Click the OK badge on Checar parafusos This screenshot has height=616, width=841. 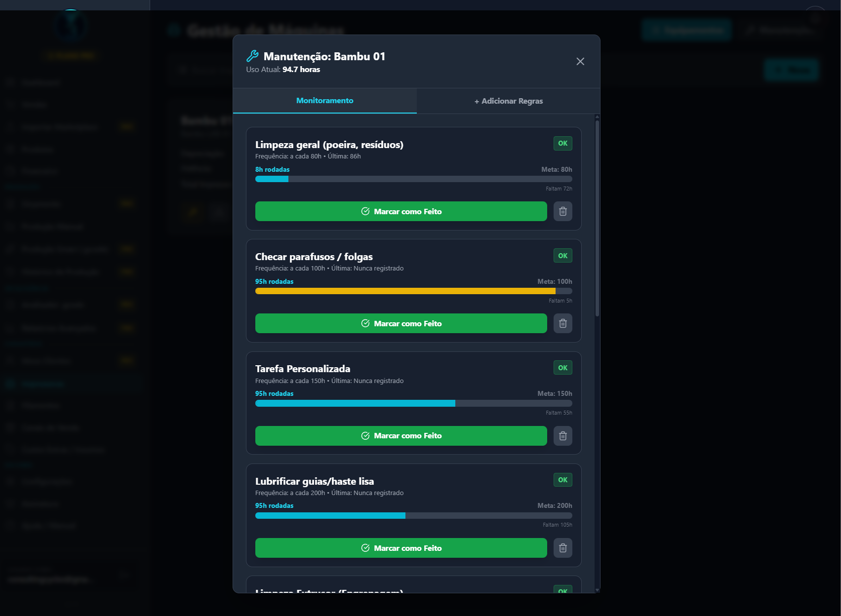point(562,256)
